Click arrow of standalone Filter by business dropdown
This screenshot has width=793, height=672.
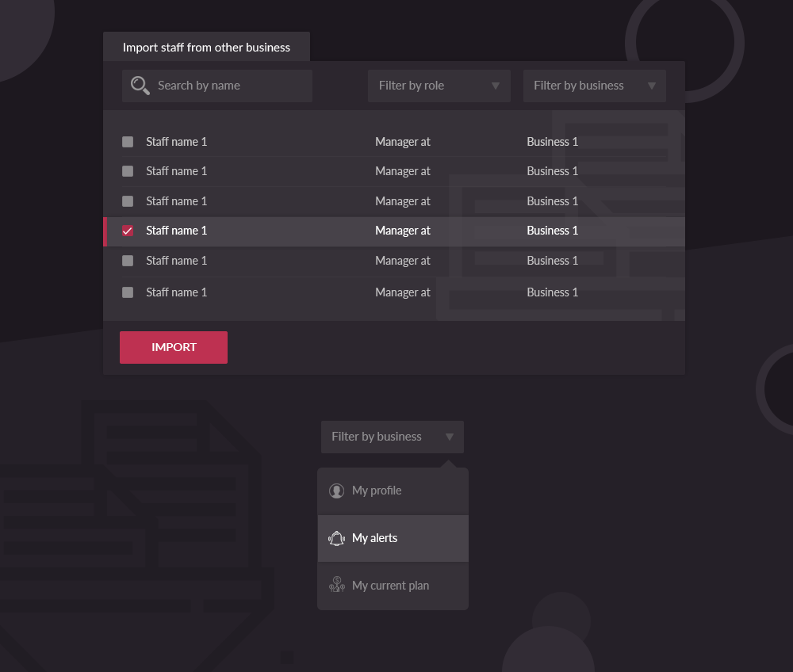point(449,437)
